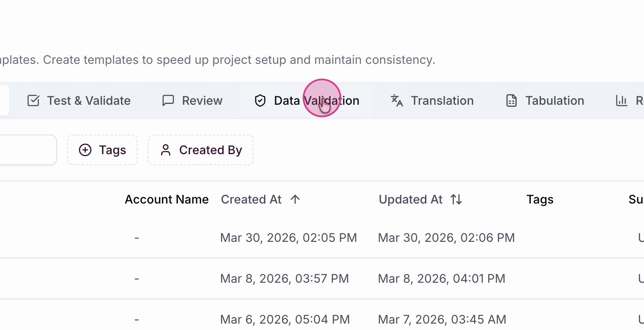Click the Review speech bubble icon
The image size is (644, 330).
[x=168, y=100]
